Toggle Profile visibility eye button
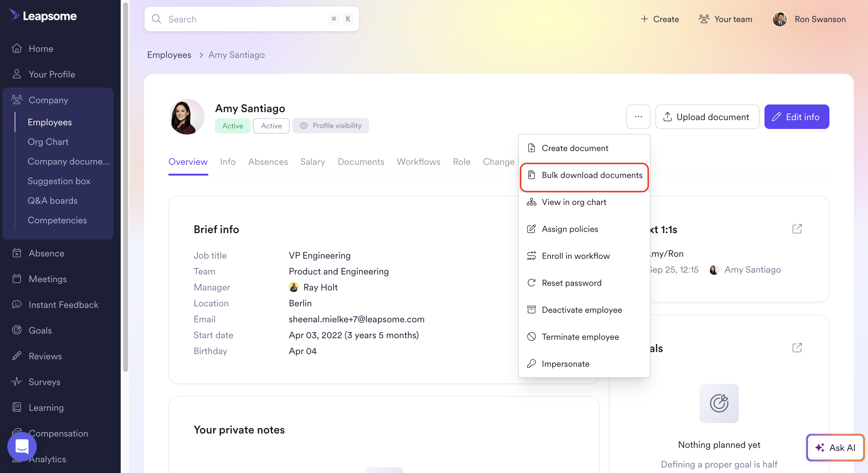This screenshot has width=868, height=473. [x=330, y=125]
